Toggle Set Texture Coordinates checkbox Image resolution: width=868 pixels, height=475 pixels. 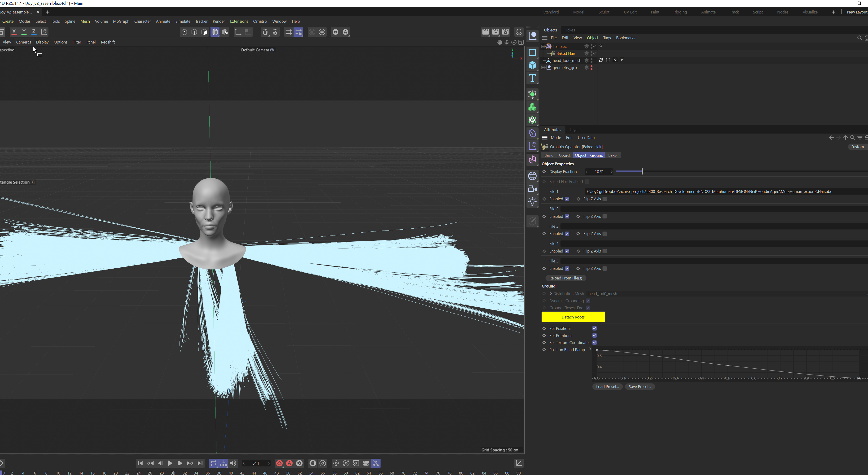(x=594, y=343)
